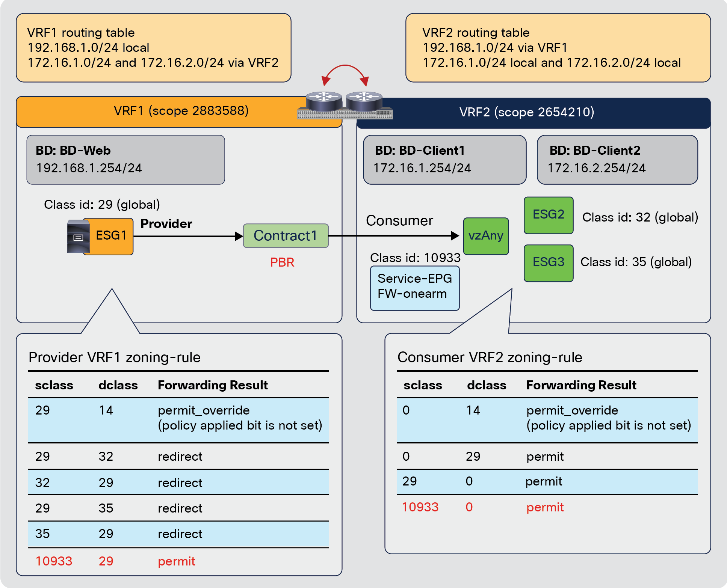Click dclass header in Consumer table
This screenshot has width=727, height=588.
pos(487,385)
